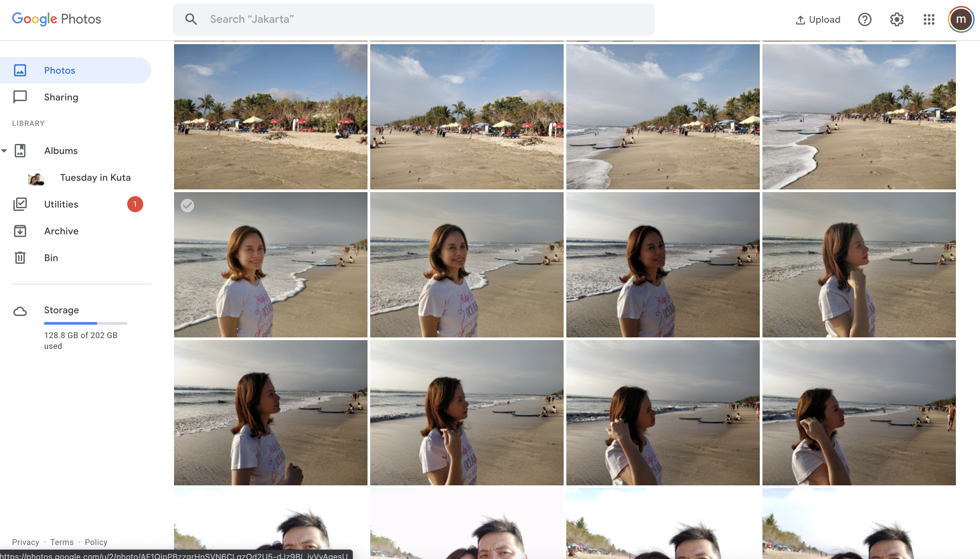Image resolution: width=980 pixels, height=559 pixels.
Task: Open the third third-row photo, woman touching hair
Action: click(663, 413)
